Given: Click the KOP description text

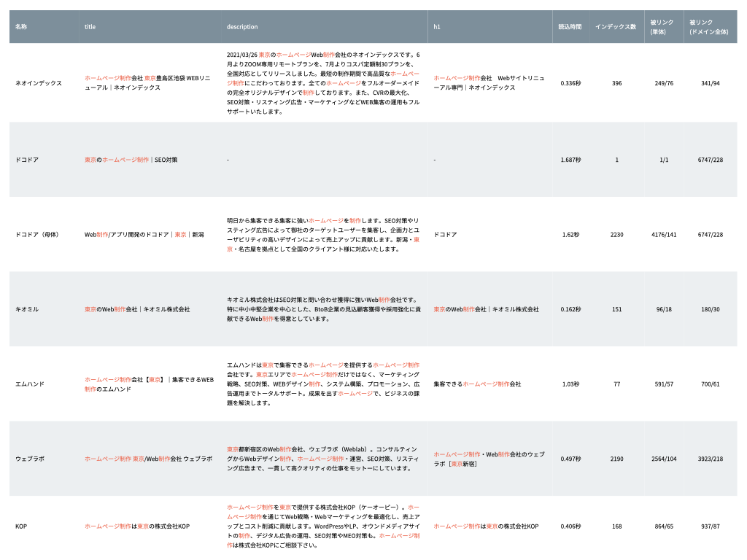Looking at the screenshot, I should pos(323,526).
